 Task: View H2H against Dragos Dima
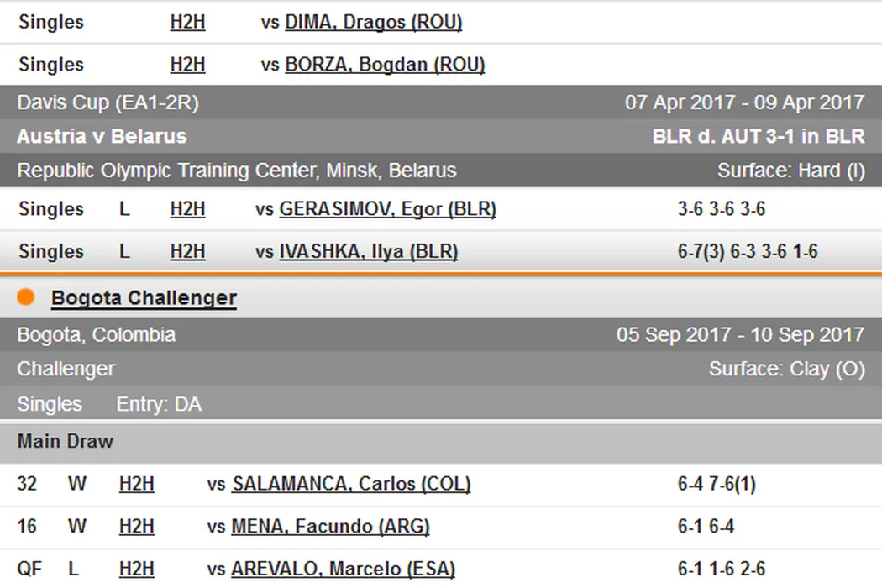[187, 23]
